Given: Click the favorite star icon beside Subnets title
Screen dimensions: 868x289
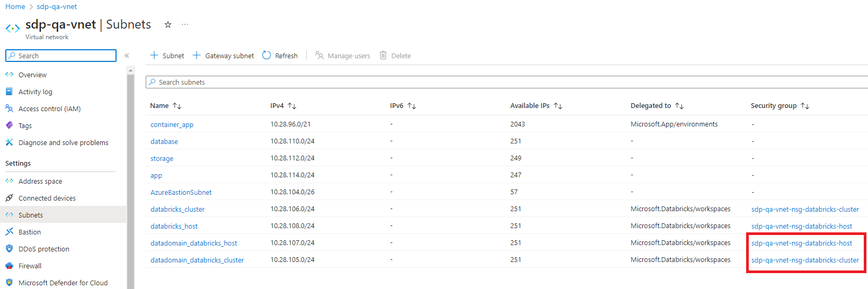Looking at the screenshot, I should click(x=168, y=24).
